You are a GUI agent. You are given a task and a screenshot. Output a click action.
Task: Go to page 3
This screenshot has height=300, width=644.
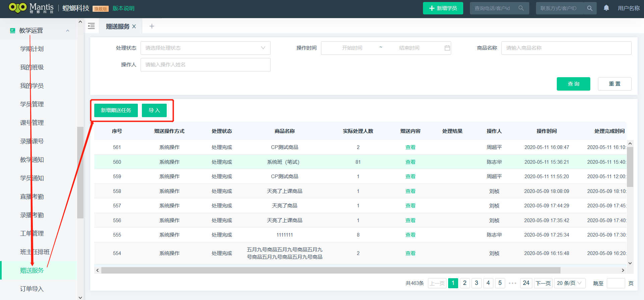(x=476, y=283)
